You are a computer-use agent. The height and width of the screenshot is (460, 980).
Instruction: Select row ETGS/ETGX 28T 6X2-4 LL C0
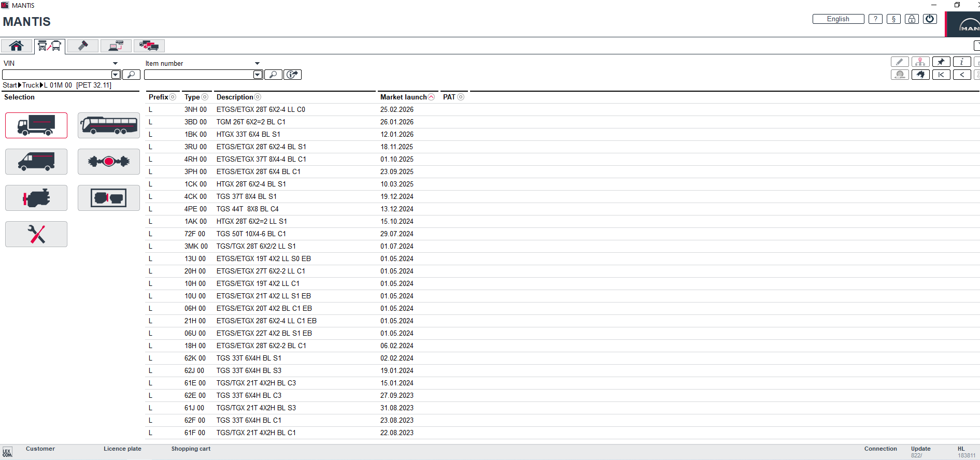[562, 109]
